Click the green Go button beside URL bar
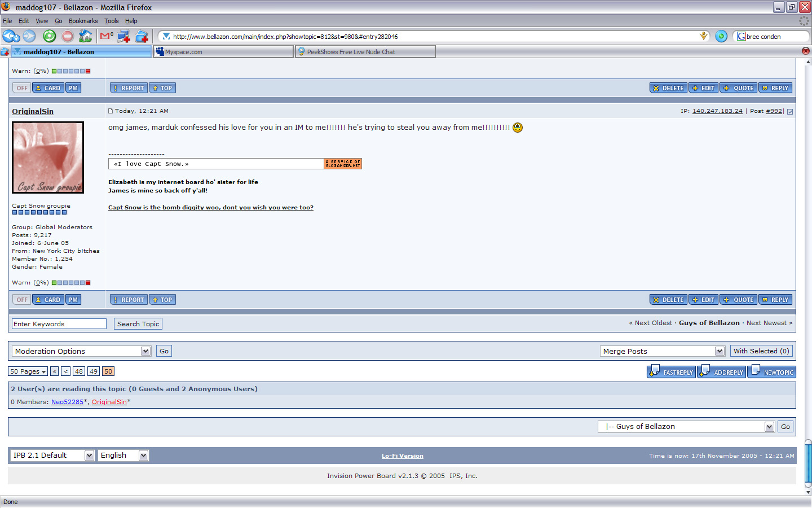 tap(721, 37)
